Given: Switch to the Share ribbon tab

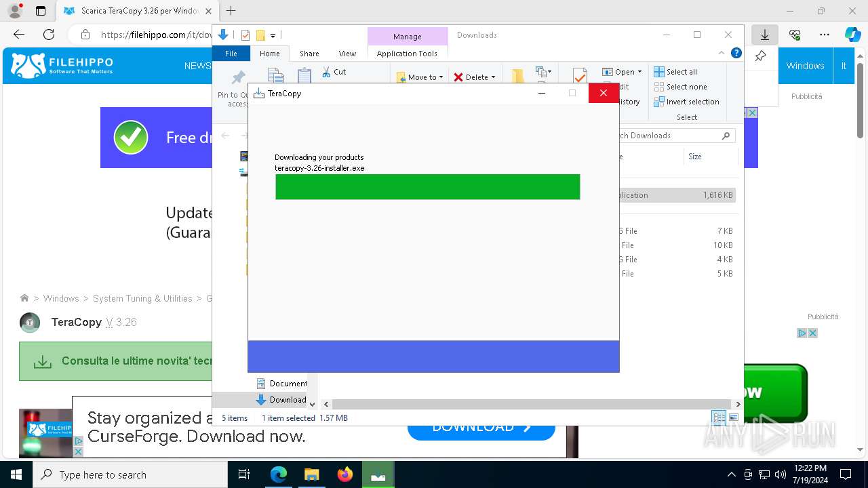Looking at the screenshot, I should [309, 54].
